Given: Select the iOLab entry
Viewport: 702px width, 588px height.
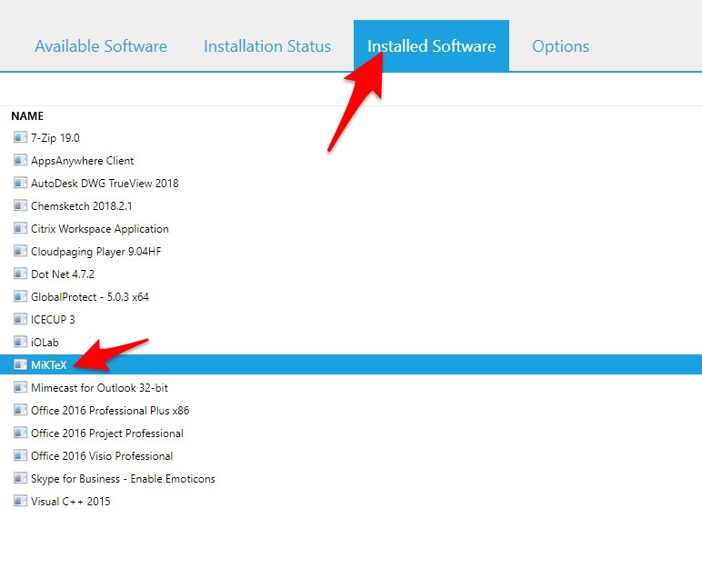Looking at the screenshot, I should 45,343.
